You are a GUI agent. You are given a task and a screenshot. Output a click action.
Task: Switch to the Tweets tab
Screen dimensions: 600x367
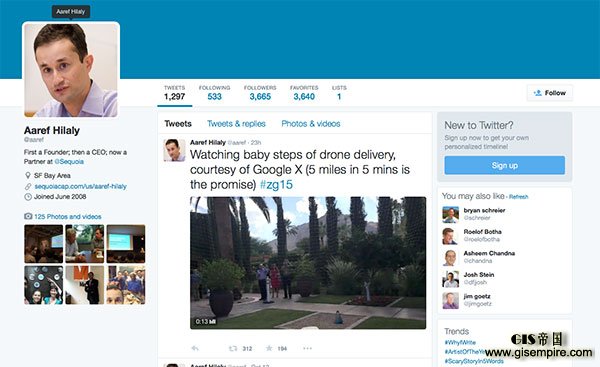pos(178,124)
